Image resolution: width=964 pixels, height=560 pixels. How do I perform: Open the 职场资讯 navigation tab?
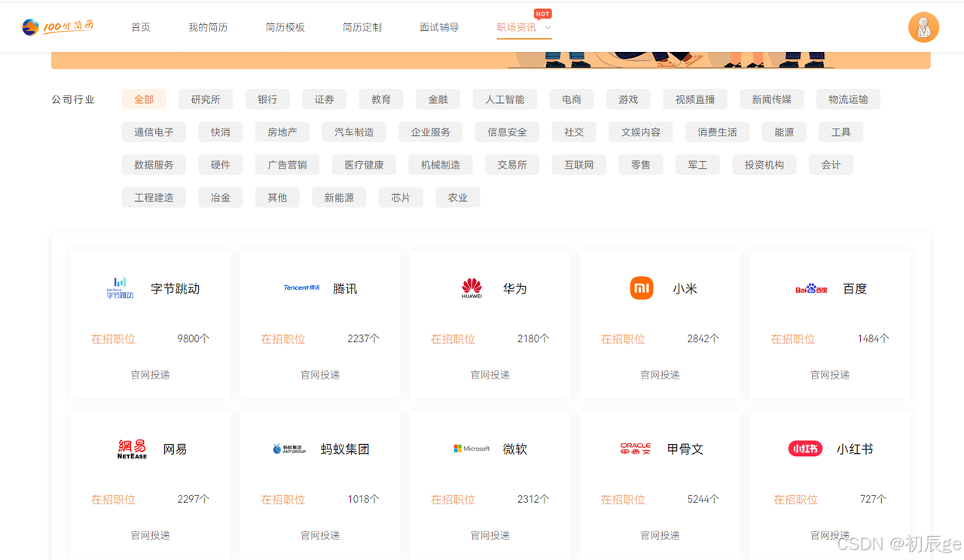coord(516,27)
